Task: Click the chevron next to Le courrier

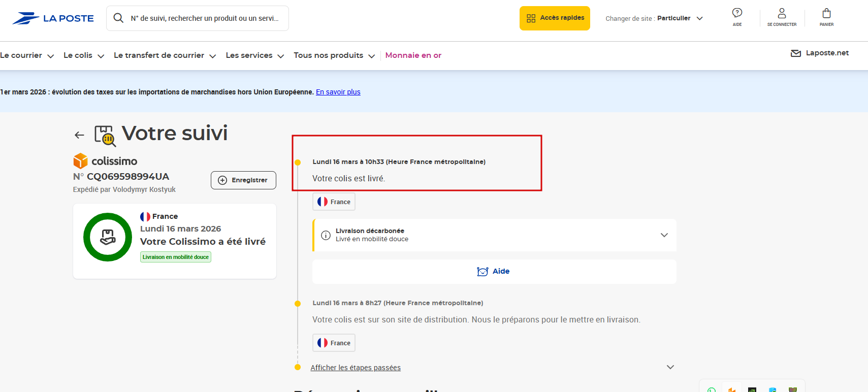Action: point(50,56)
